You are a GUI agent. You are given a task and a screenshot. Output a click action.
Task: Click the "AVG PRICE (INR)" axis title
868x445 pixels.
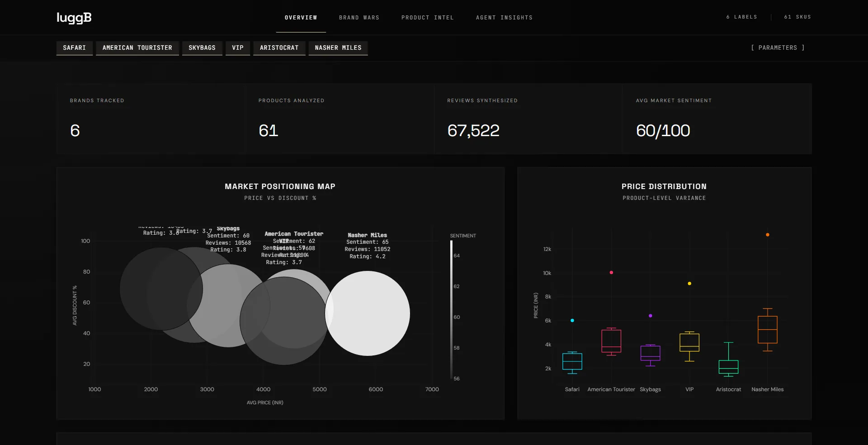265,402
